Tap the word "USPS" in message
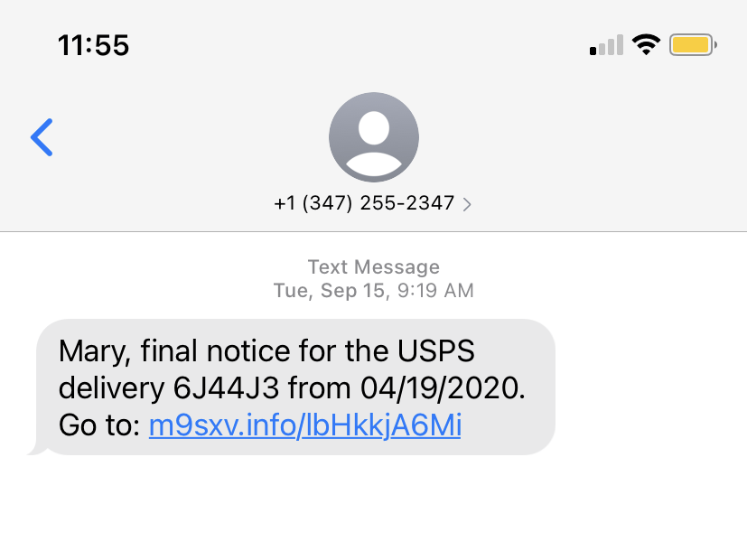 coord(436,351)
